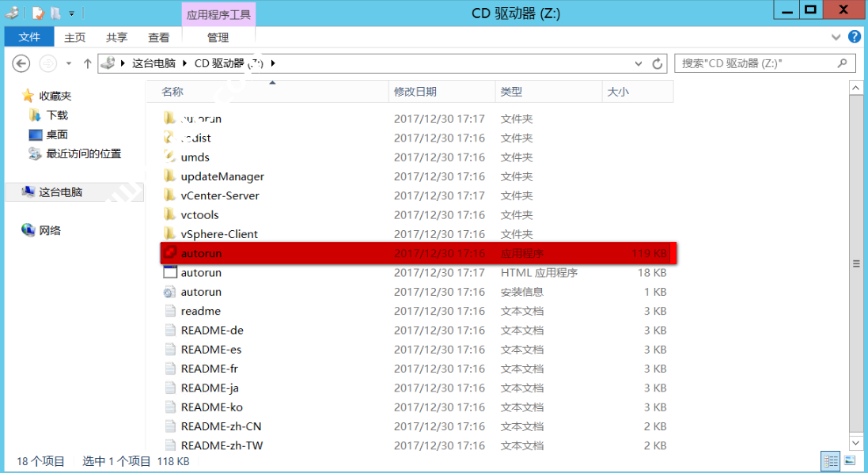Select the umds folder icon
This screenshot has width=868, height=473.
[169, 157]
